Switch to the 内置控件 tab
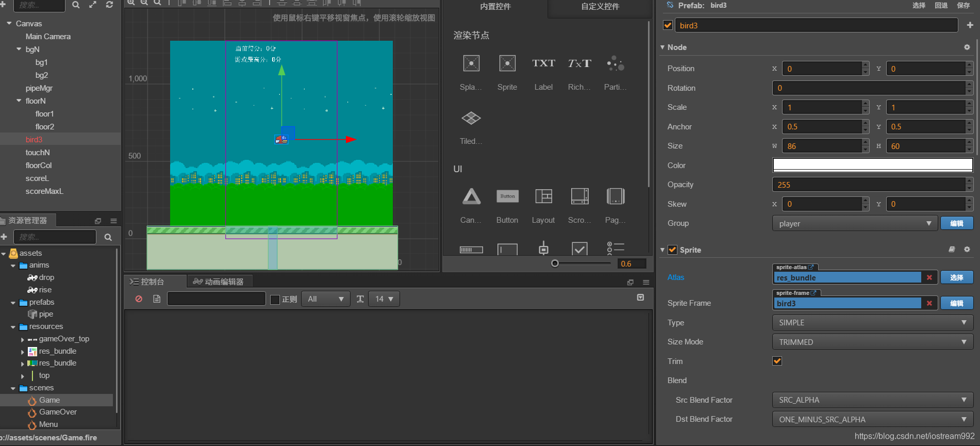Screen dimensions: 980x446 pyautogui.click(x=495, y=7)
